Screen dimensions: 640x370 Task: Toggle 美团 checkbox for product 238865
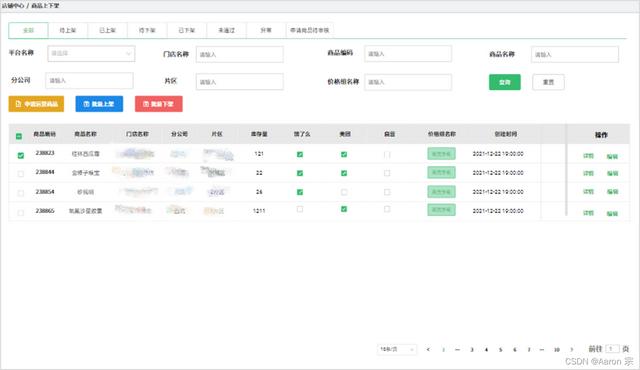(344, 209)
